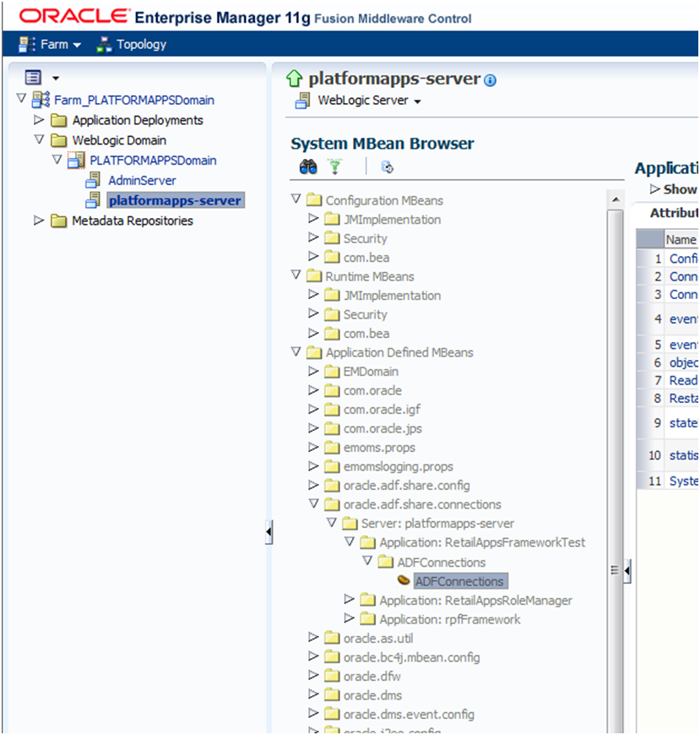700x735 pixels.
Task: Select oracle.dfw folder
Action: click(x=372, y=677)
